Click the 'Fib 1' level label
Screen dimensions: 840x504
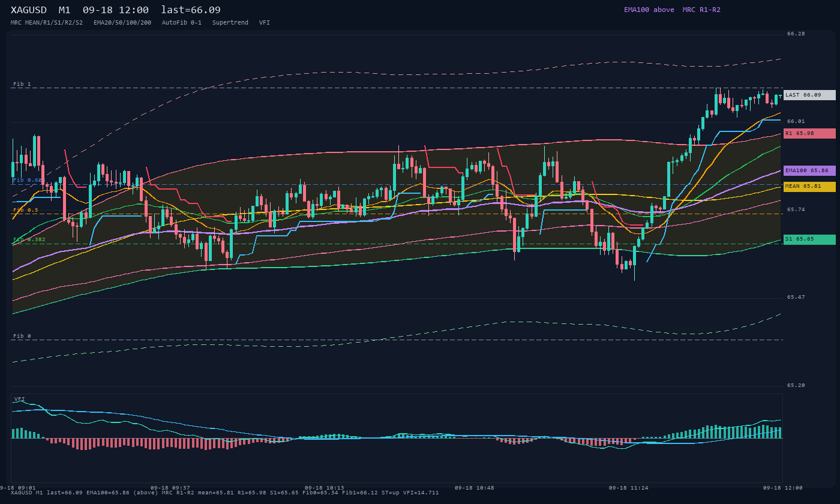[22, 84]
